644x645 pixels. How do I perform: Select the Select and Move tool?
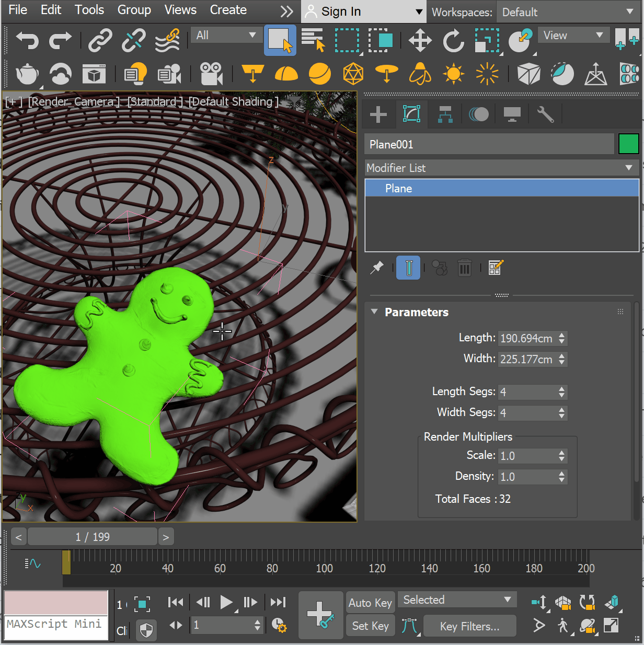[x=420, y=40]
